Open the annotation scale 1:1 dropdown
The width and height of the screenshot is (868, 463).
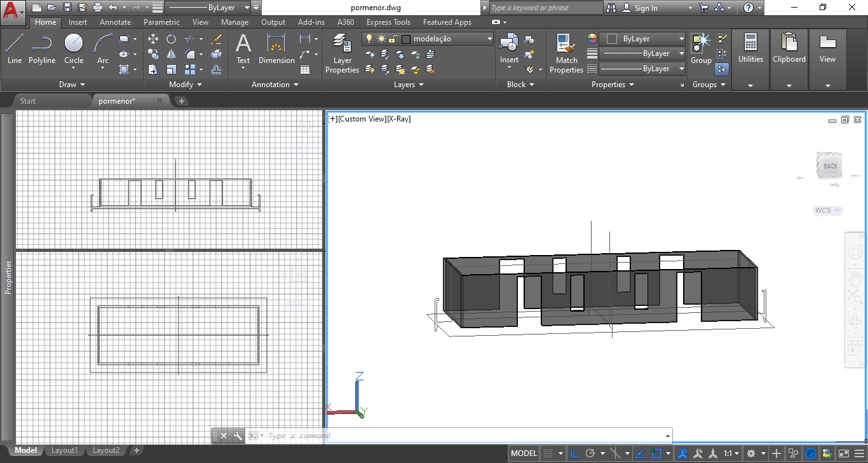pos(732,453)
